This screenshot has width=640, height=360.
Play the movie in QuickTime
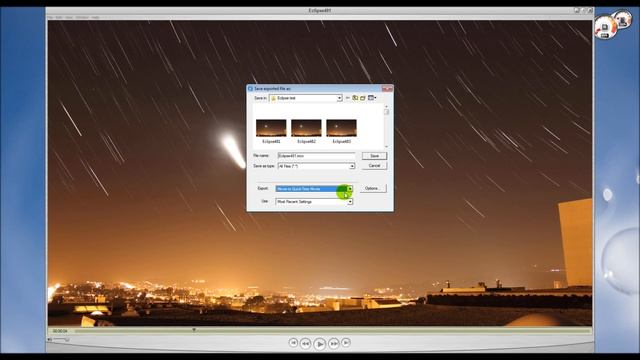[320, 344]
